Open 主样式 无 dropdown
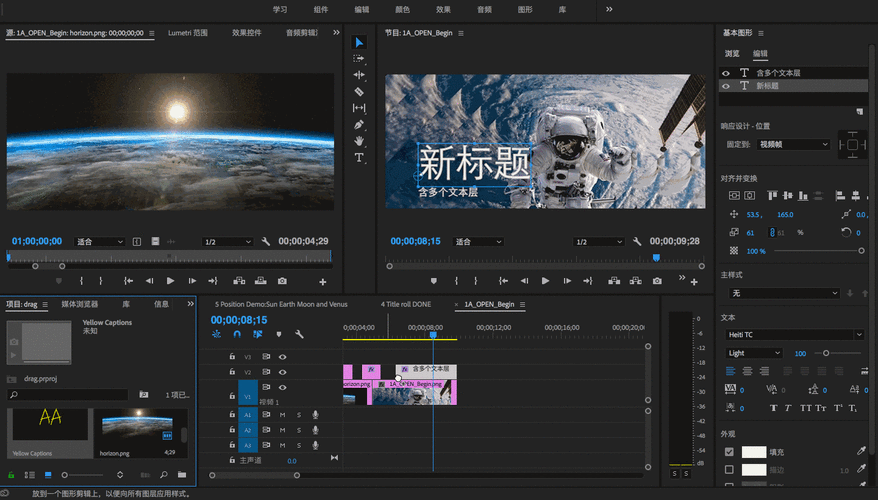This screenshot has height=500, width=878. click(x=784, y=293)
